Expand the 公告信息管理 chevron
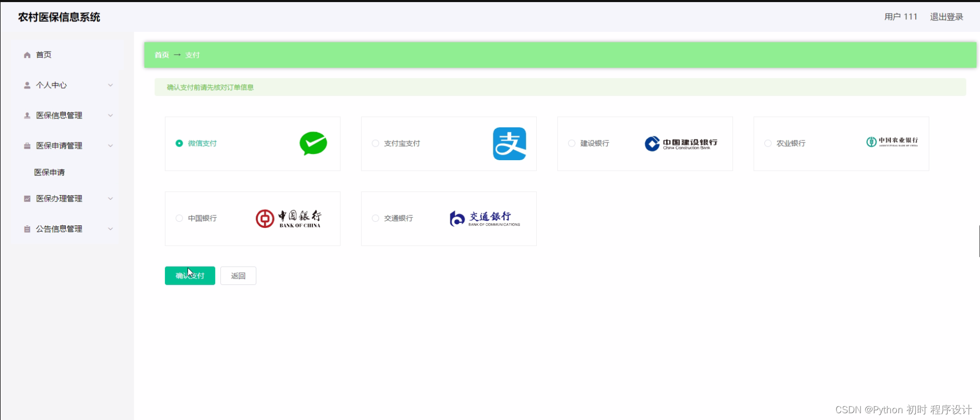The image size is (980, 420). 110,229
